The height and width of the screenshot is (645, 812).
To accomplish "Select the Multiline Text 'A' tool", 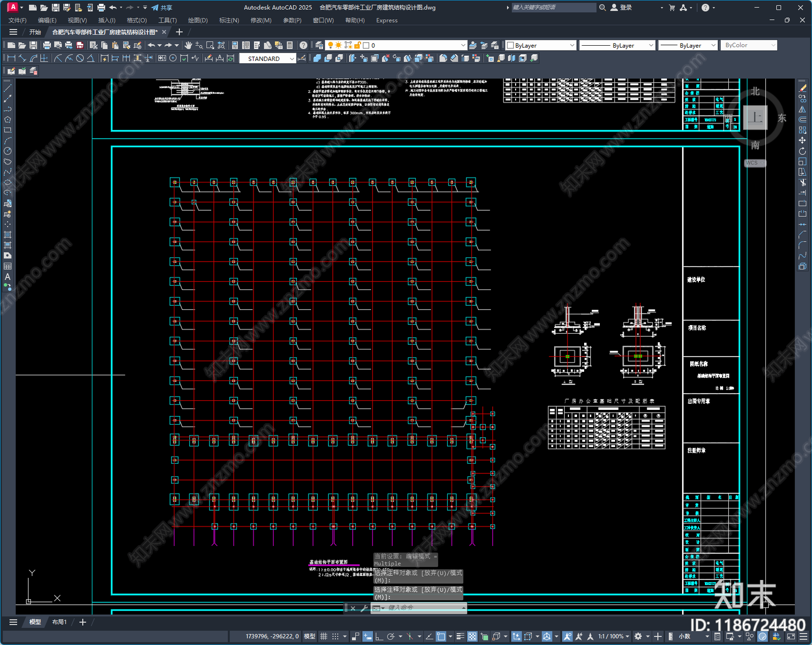I will point(8,277).
